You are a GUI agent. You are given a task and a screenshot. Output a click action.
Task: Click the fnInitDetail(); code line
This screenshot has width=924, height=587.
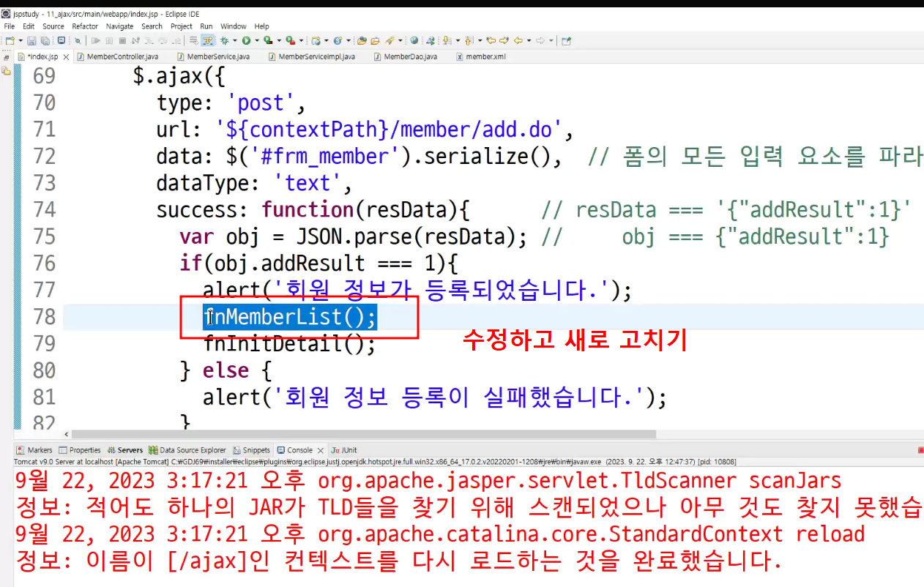coord(289,343)
